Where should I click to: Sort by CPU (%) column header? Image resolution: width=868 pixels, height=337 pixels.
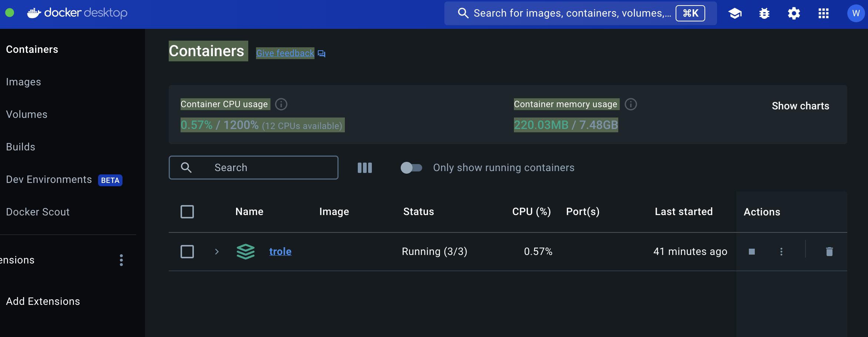[x=532, y=212]
